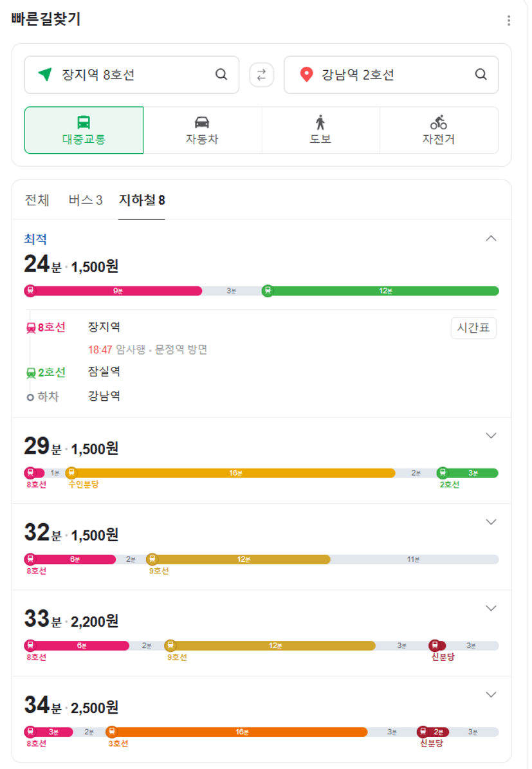Select the 대중교통 public transit mode
Image resolution: width=532 pixels, height=769 pixels.
[x=84, y=130]
